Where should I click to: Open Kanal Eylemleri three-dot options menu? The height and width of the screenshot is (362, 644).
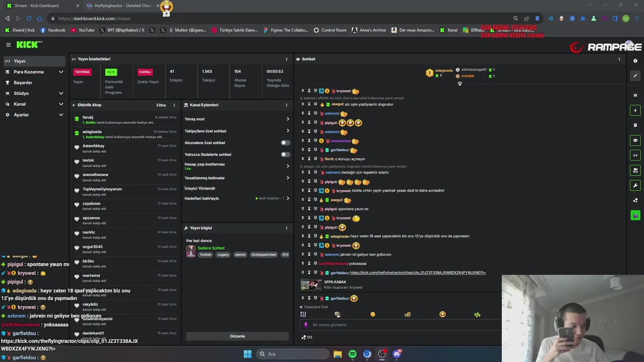[287, 105]
